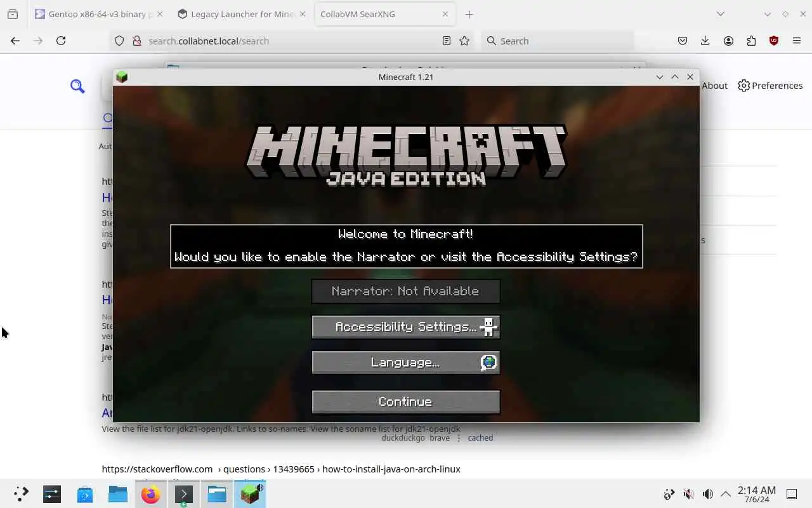Click the Narrator: Not Available button
This screenshot has width=812, height=508.
point(406,291)
